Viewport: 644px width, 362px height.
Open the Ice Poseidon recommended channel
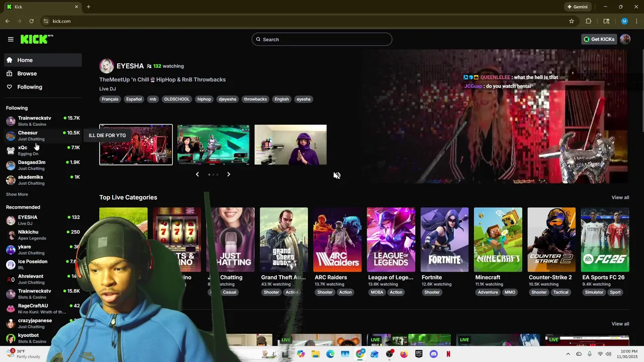(x=43, y=264)
